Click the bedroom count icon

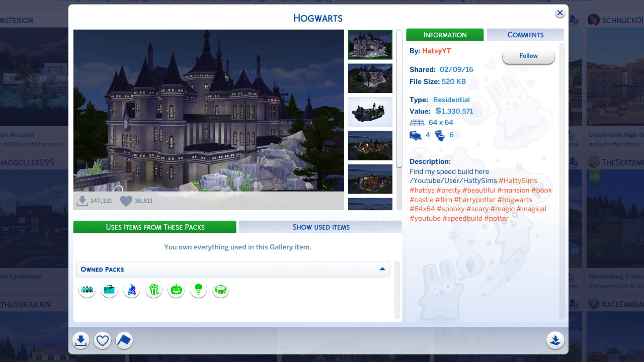pyautogui.click(x=416, y=135)
